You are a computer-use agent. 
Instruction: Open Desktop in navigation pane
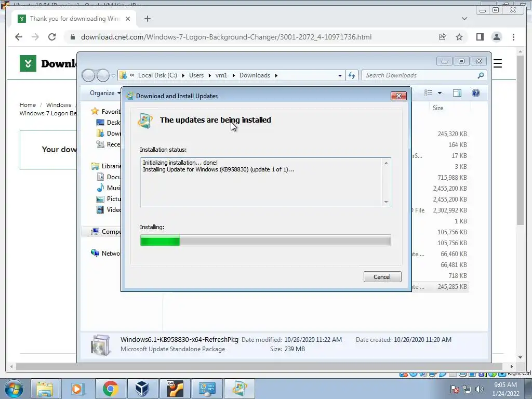tap(109, 123)
